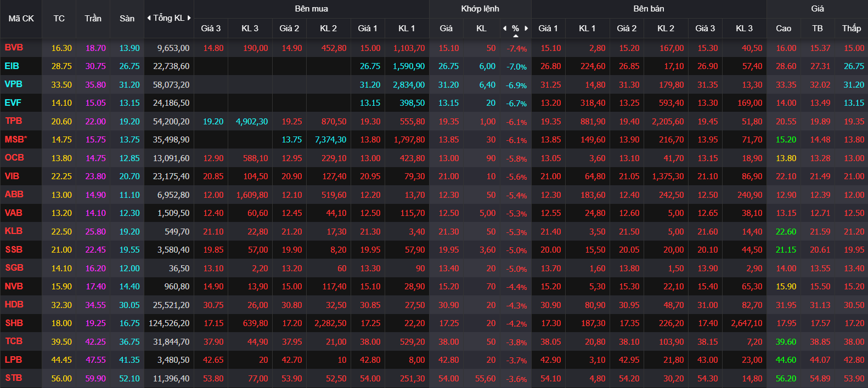Sort by Mã CK column header
The height and width of the screenshot is (388, 868).
[21, 19]
